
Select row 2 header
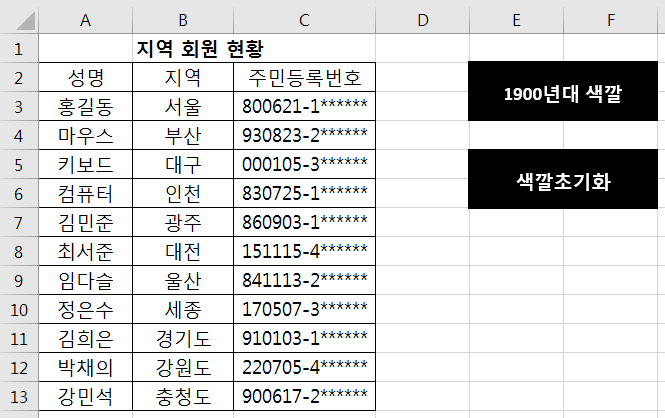(x=19, y=78)
